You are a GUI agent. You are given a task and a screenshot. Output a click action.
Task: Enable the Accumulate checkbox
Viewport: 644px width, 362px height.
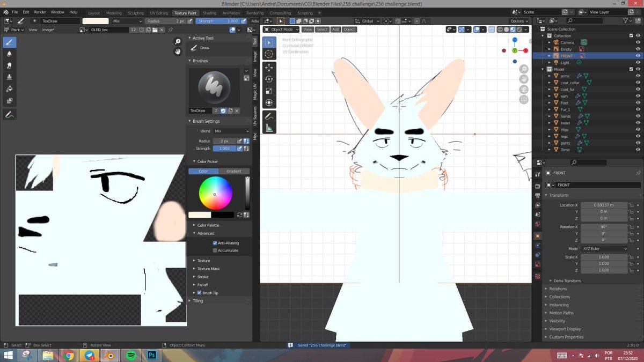pyautogui.click(x=215, y=250)
